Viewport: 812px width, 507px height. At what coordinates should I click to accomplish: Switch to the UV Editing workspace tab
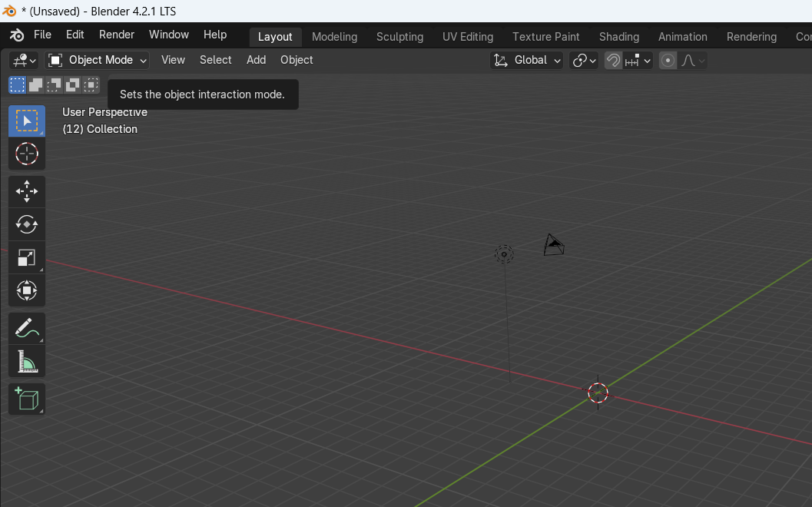coord(468,37)
